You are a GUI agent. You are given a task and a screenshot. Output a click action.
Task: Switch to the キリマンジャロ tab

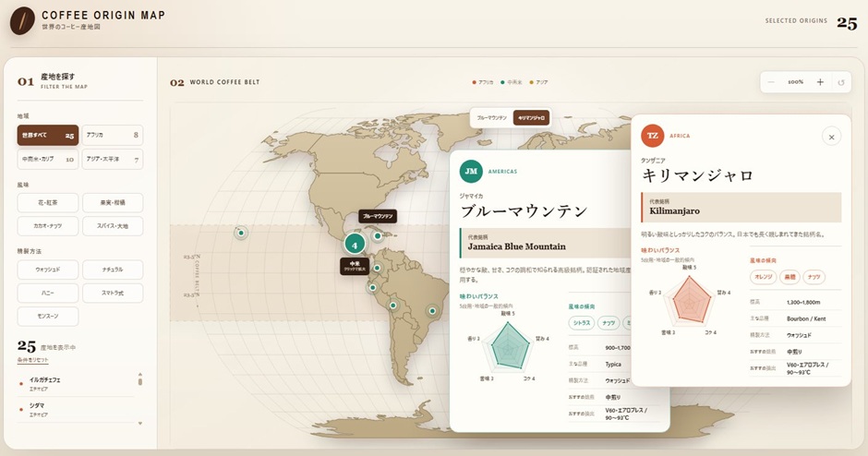tap(531, 118)
